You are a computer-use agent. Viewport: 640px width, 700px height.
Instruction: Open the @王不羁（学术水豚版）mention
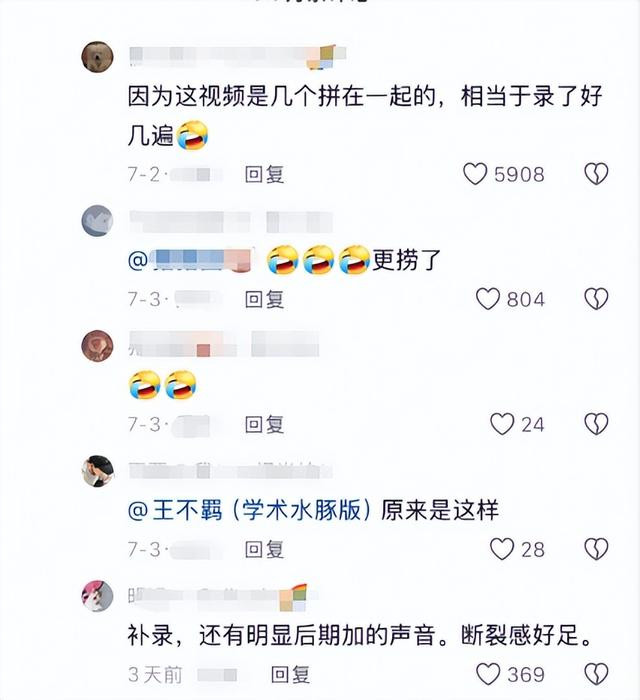click(249, 509)
